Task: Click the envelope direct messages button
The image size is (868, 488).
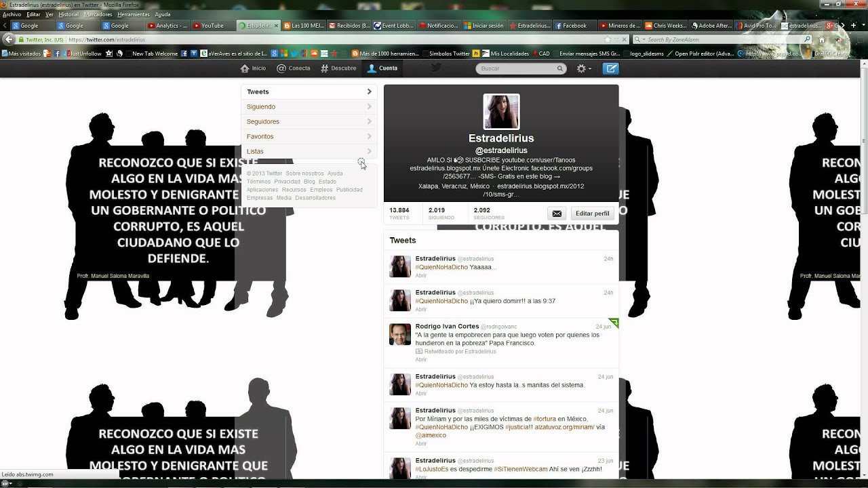Action: (x=557, y=213)
